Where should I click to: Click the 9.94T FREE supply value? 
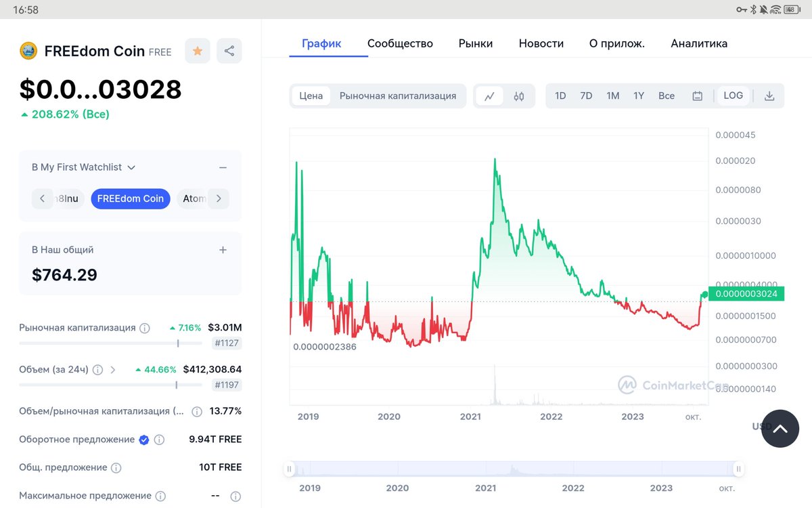point(215,440)
